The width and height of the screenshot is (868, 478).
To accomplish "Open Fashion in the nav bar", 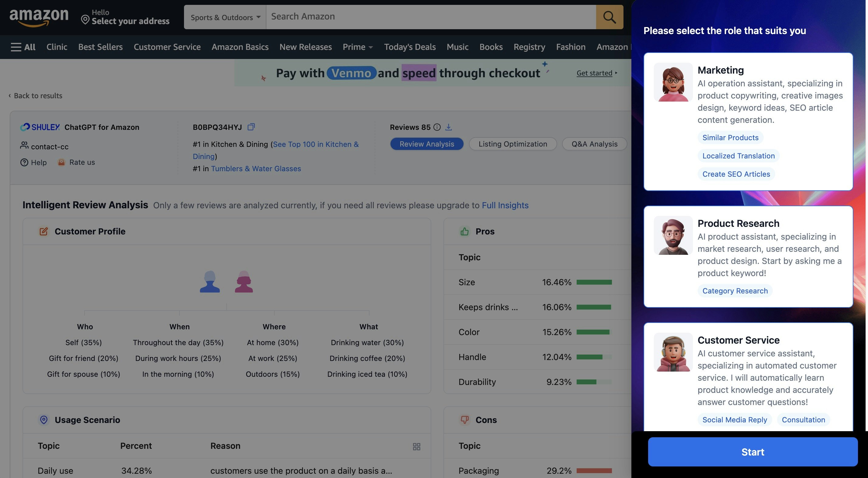I will pyautogui.click(x=571, y=47).
